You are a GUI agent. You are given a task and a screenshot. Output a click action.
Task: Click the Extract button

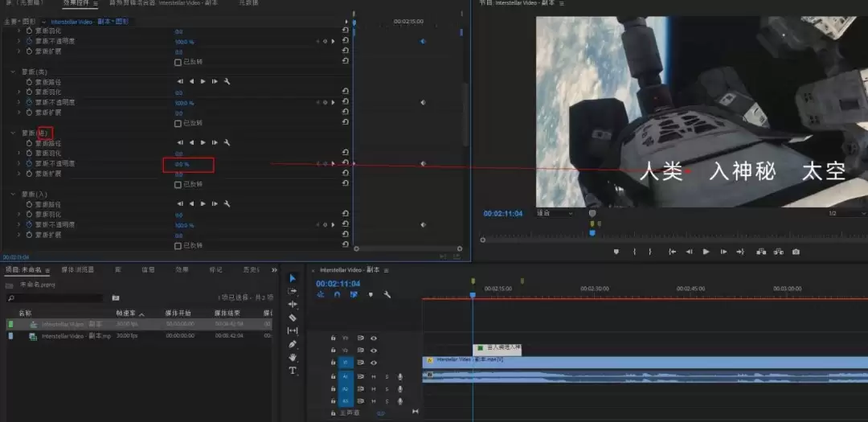[778, 252]
